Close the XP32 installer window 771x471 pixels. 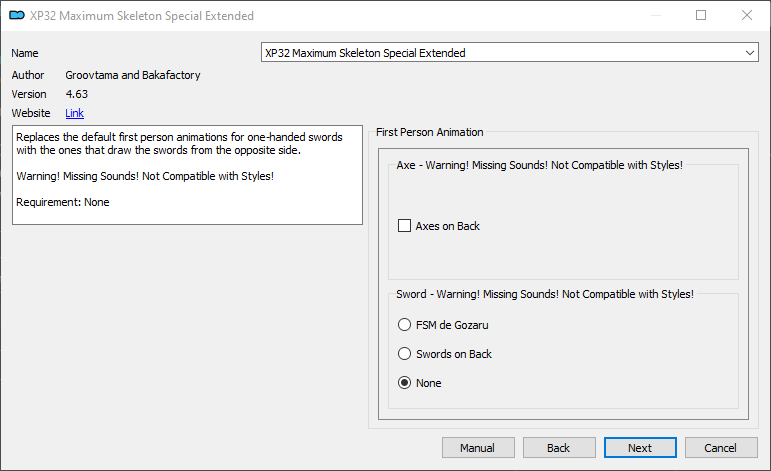(747, 16)
